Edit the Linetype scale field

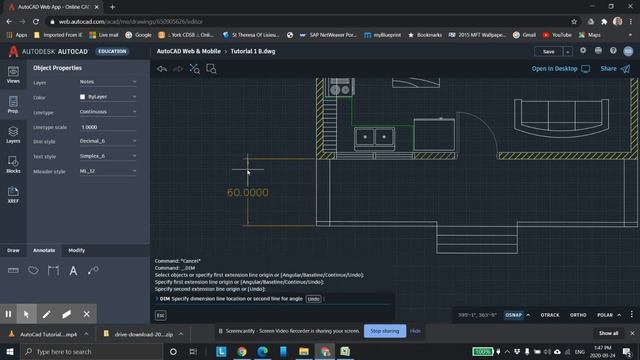click(108, 127)
